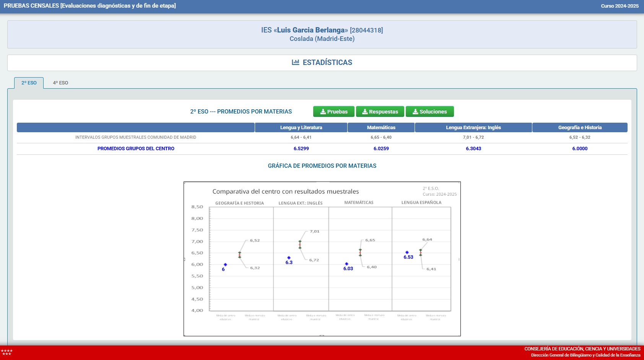Screen dimensions: 644x360
Task: Click the school name Luis Garcia Berlanga
Action: coord(311,30)
